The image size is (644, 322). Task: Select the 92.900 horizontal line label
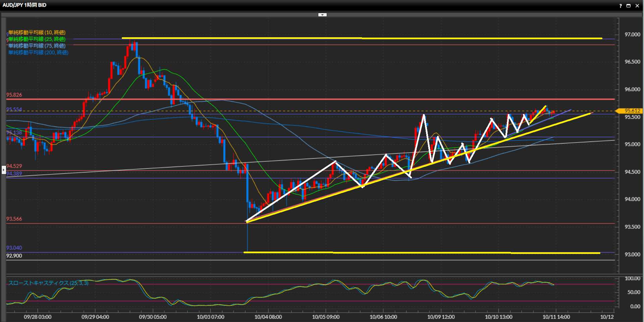(14, 256)
